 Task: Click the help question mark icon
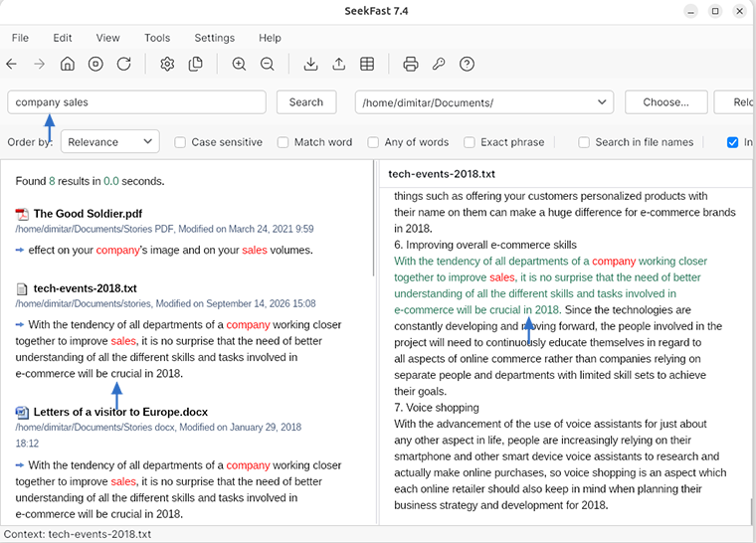coord(467,64)
